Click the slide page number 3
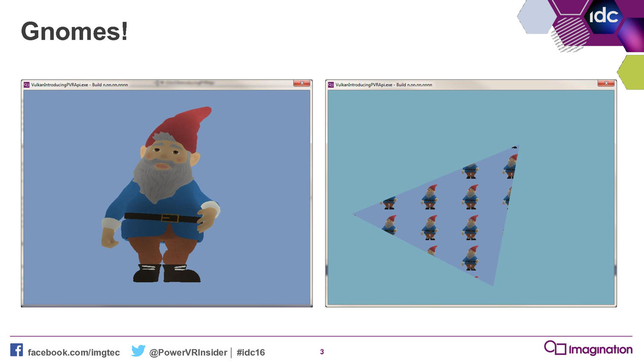The height and width of the screenshot is (362, 644). tap(322, 352)
